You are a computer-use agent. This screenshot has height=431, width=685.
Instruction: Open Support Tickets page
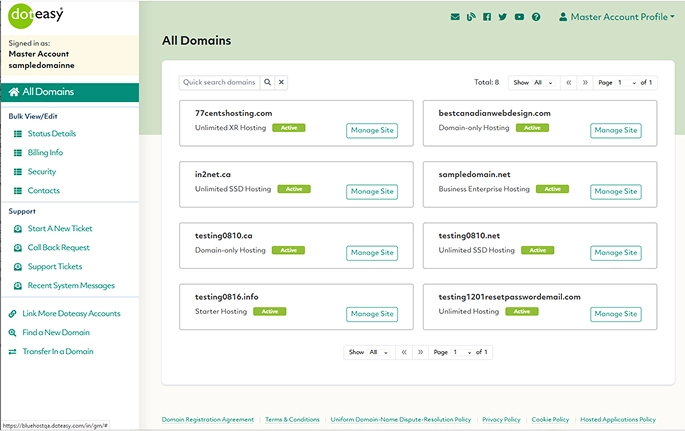[x=55, y=267]
